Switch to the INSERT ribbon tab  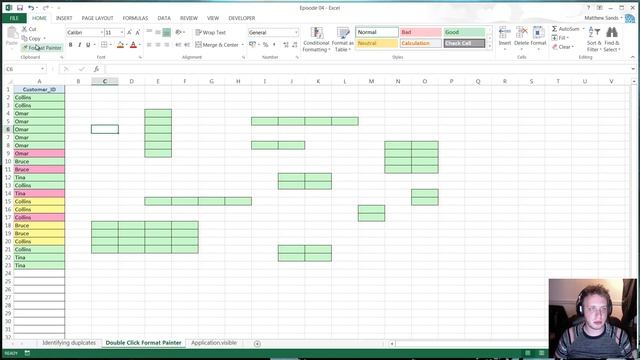(64, 18)
